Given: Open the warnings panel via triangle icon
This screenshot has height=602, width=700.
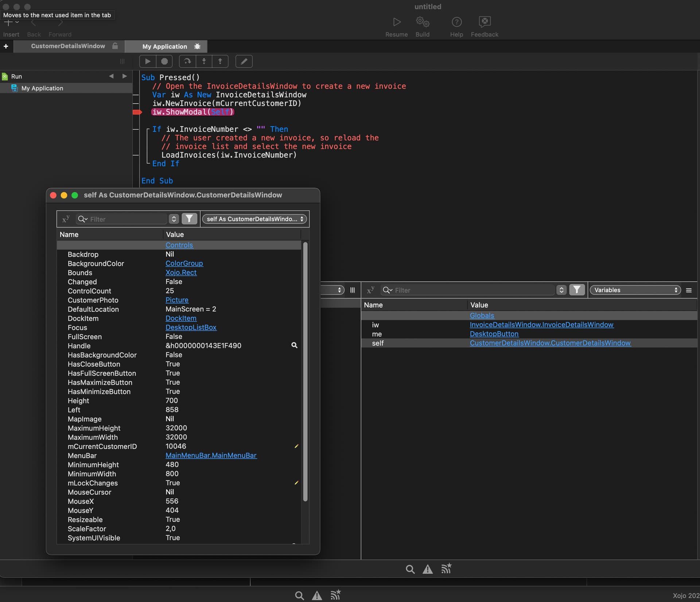Looking at the screenshot, I should 427,568.
